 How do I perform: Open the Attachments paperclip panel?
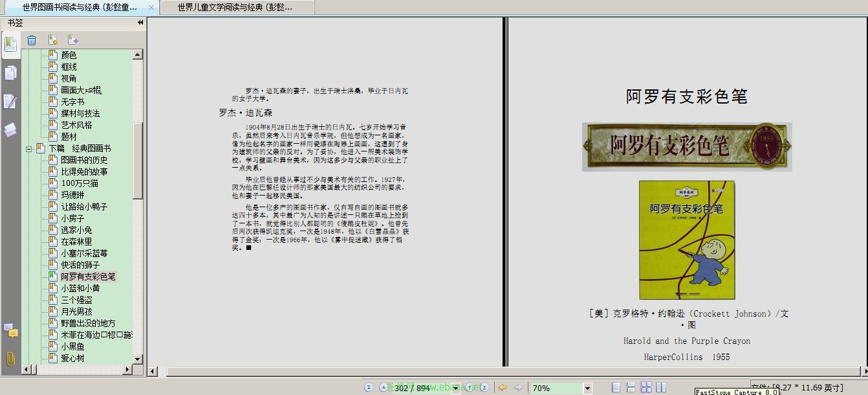(x=10, y=358)
